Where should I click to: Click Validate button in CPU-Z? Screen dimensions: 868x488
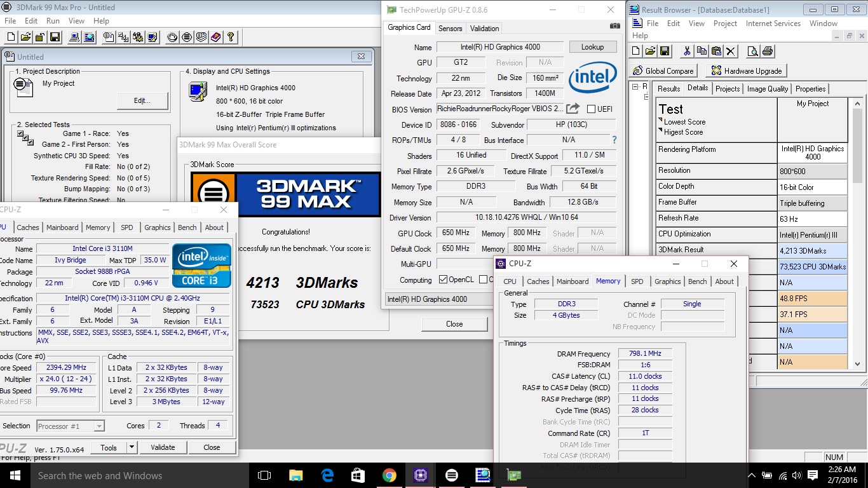point(163,447)
